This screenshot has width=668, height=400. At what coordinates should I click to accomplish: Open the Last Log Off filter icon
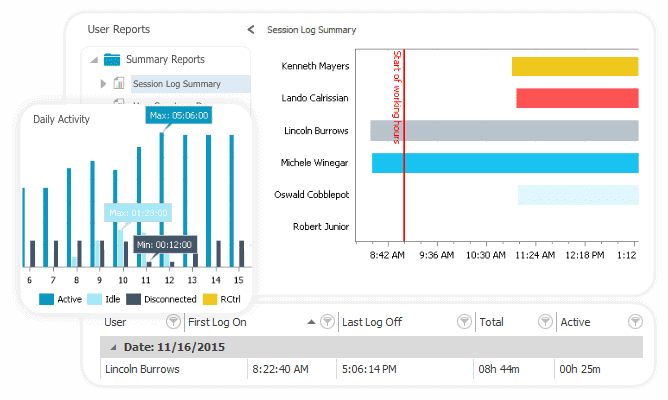pos(464,322)
